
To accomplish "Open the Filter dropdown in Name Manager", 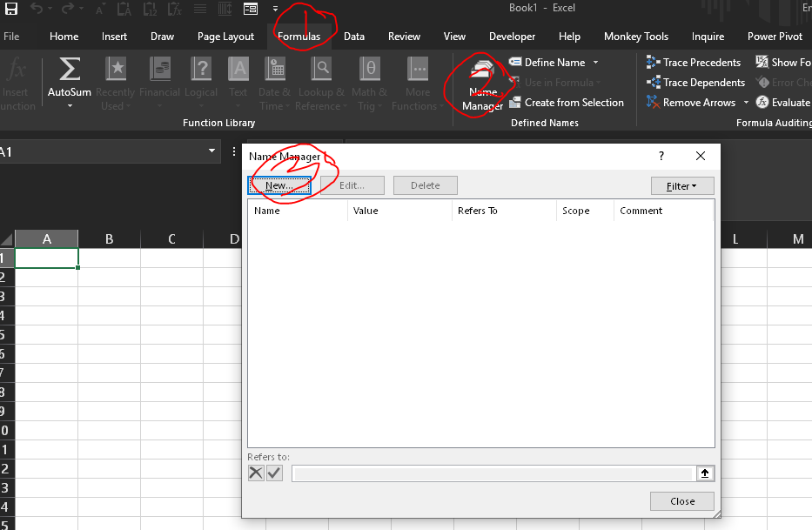I will point(682,186).
